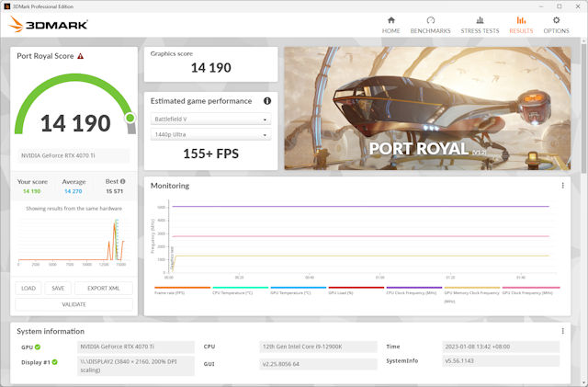The image size is (588, 387).
Task: Toggle the GPU Temperature legend entry
Action: [x=298, y=290]
